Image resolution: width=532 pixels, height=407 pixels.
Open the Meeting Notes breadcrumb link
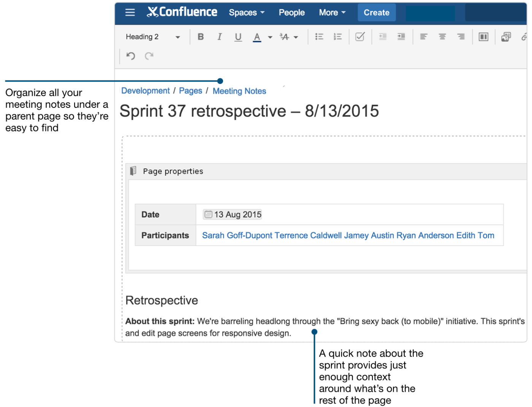point(239,91)
